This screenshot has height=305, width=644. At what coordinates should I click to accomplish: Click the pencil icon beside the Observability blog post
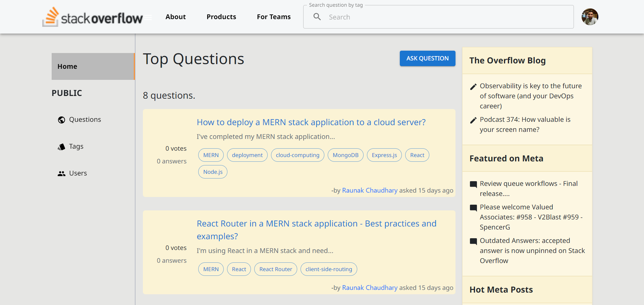point(473,87)
